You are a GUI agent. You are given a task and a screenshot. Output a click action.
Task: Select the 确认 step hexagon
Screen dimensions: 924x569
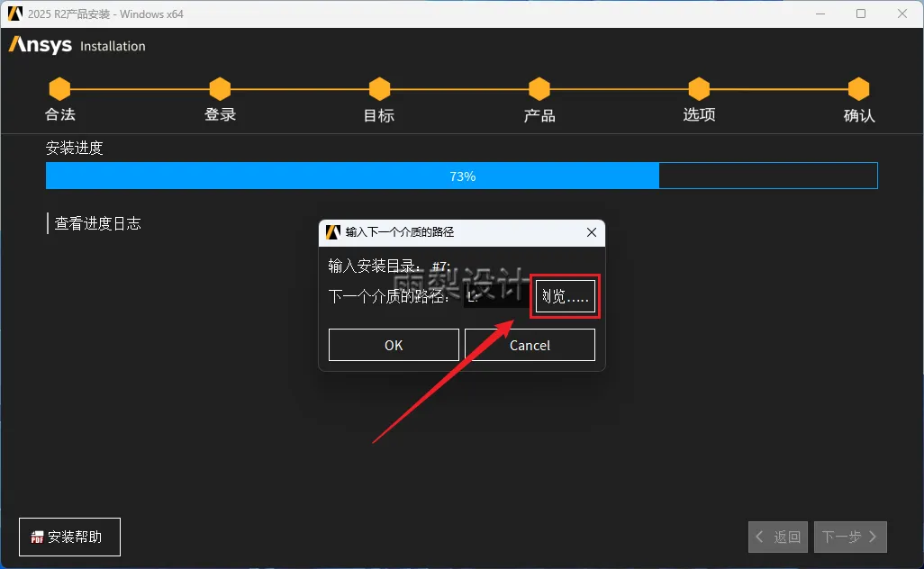tap(858, 89)
